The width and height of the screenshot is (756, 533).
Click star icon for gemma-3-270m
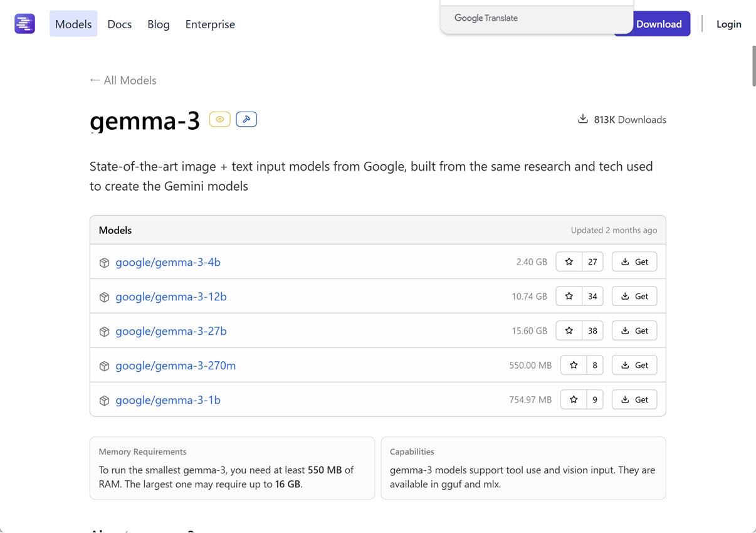(574, 365)
